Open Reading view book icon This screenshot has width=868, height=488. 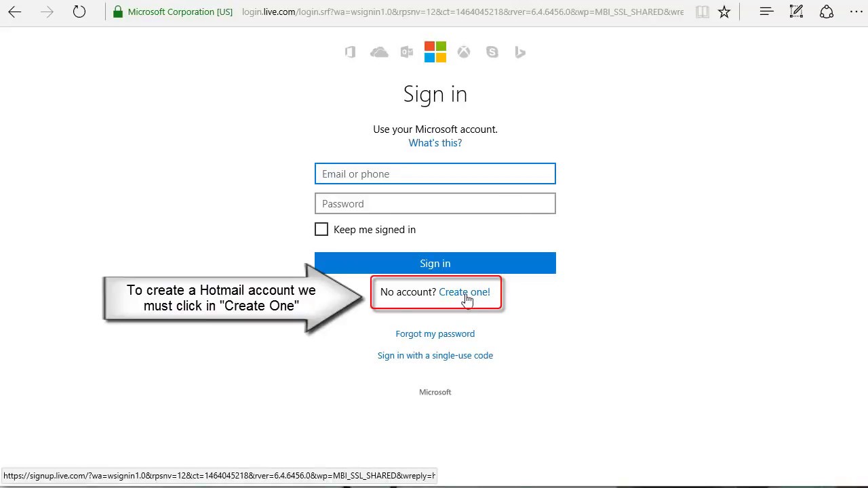coord(703,12)
